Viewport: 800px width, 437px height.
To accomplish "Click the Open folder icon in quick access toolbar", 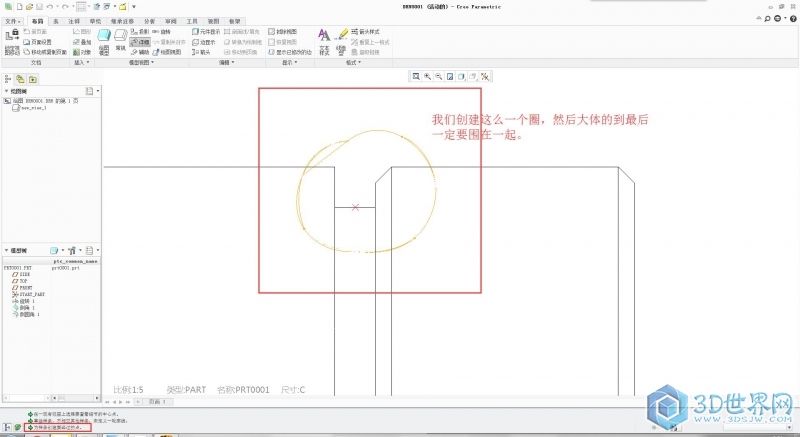I will click(30, 7).
